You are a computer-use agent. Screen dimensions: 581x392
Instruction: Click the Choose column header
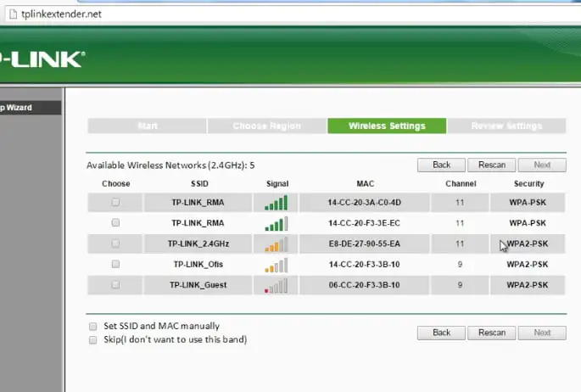pos(116,184)
